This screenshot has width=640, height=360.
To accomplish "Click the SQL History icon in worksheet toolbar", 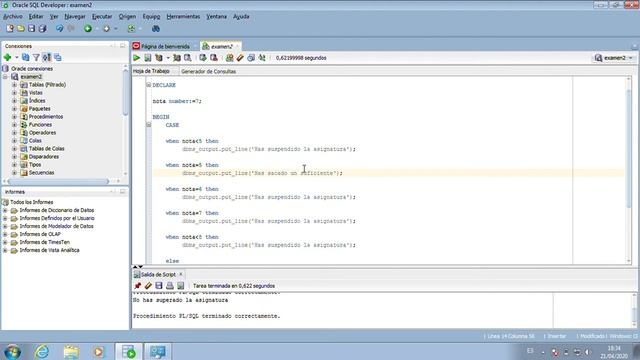I will pos(251,58).
